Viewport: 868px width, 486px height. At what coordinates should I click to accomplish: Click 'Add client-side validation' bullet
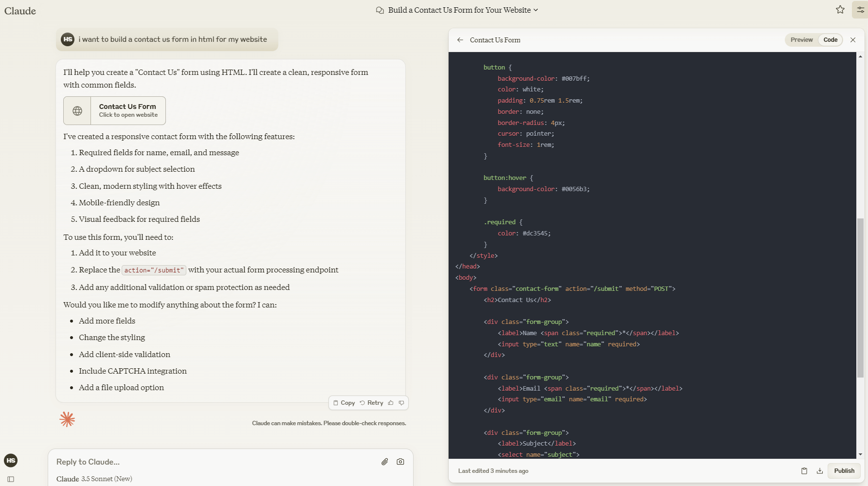coord(125,355)
